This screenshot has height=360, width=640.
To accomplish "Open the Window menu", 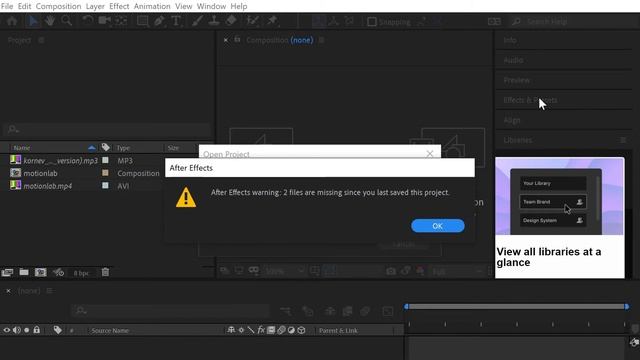I will pos(211,6).
